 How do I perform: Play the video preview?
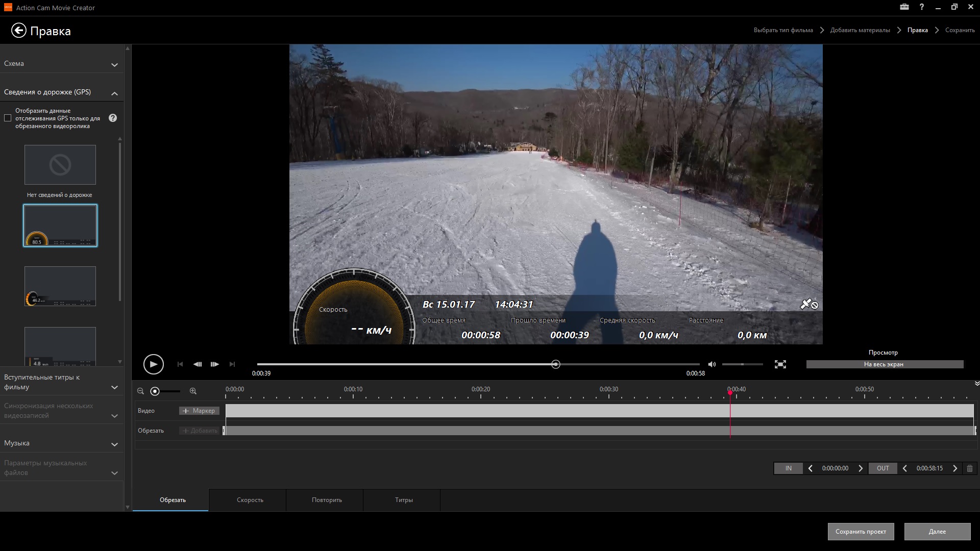(x=153, y=364)
